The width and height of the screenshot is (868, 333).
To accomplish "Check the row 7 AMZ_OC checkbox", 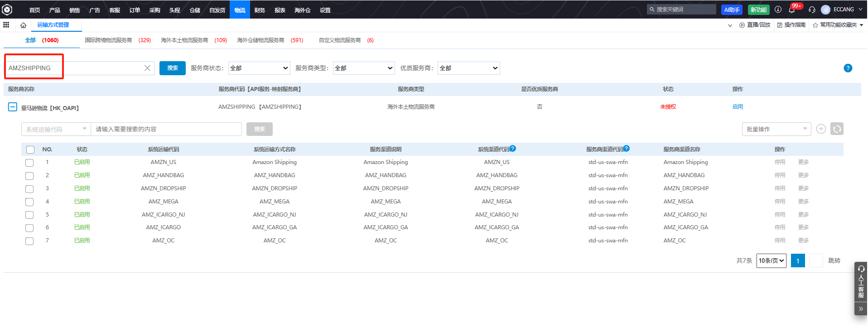I will (29, 241).
